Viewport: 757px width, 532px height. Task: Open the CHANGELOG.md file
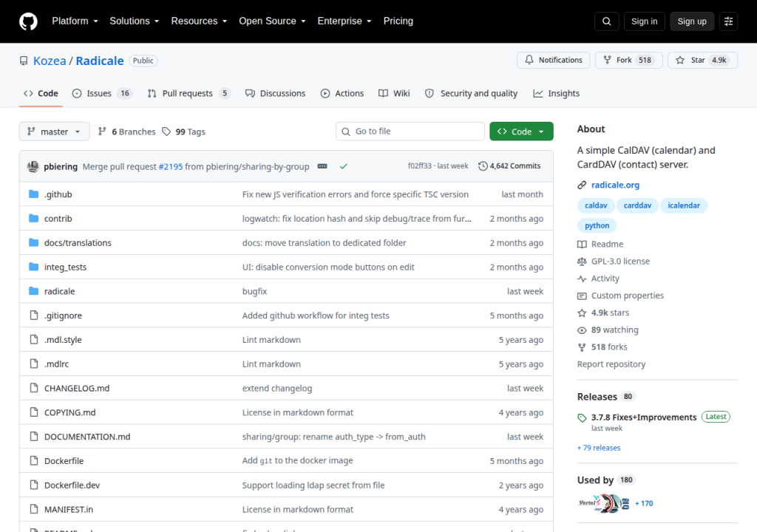(77, 388)
